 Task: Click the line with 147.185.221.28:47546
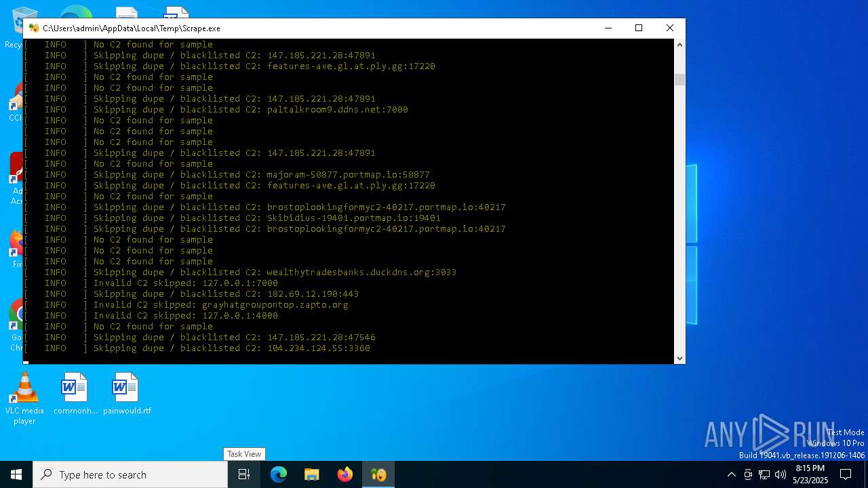pyautogui.click(x=200, y=338)
